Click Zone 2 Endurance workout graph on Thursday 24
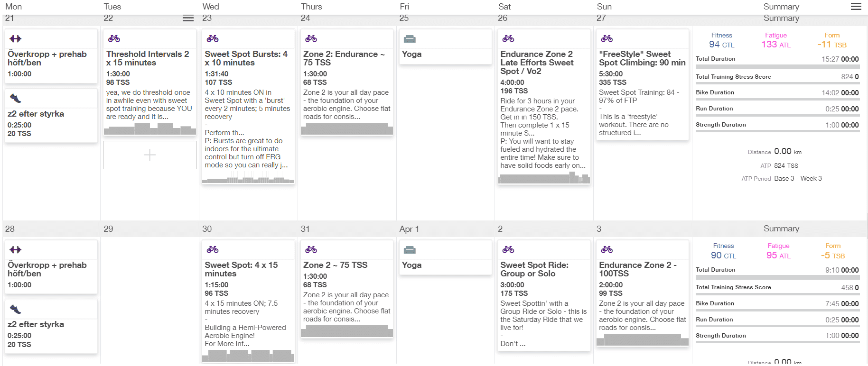Screen dimensions: 868x366 347,129
